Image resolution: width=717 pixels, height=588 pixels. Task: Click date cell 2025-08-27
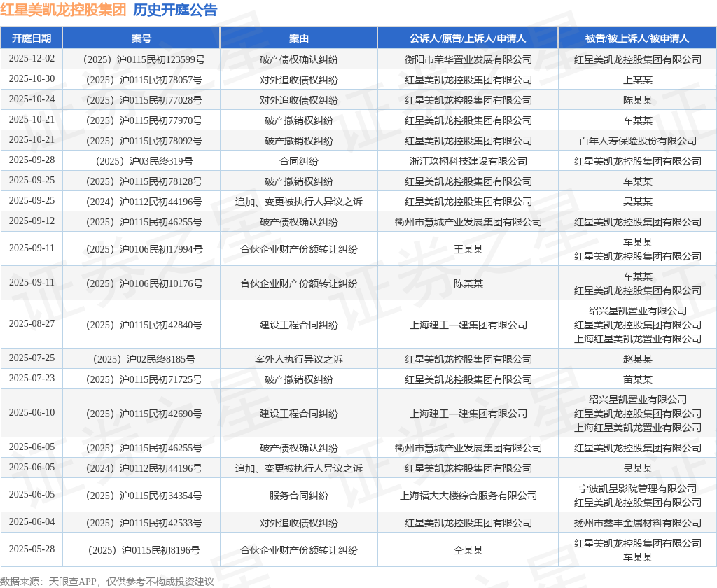coord(32,323)
